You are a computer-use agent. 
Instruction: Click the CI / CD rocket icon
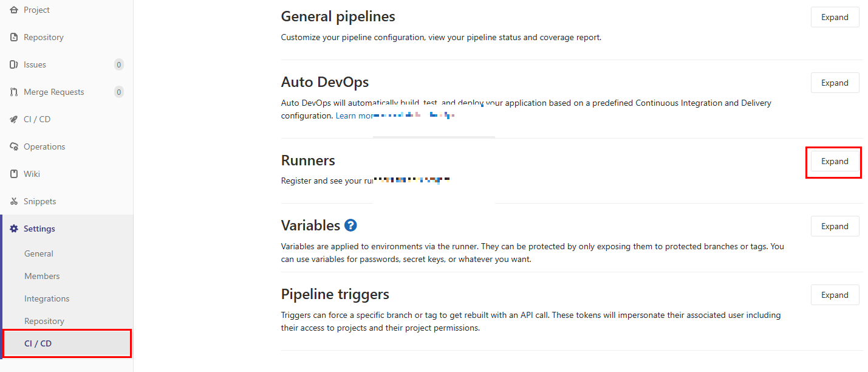(x=14, y=119)
